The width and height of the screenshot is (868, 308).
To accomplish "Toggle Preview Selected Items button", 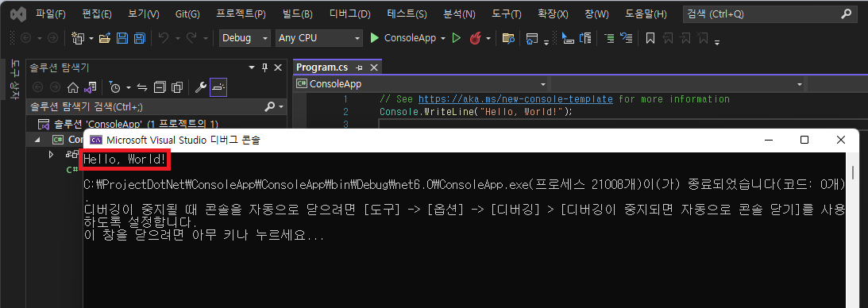I will 218,87.
